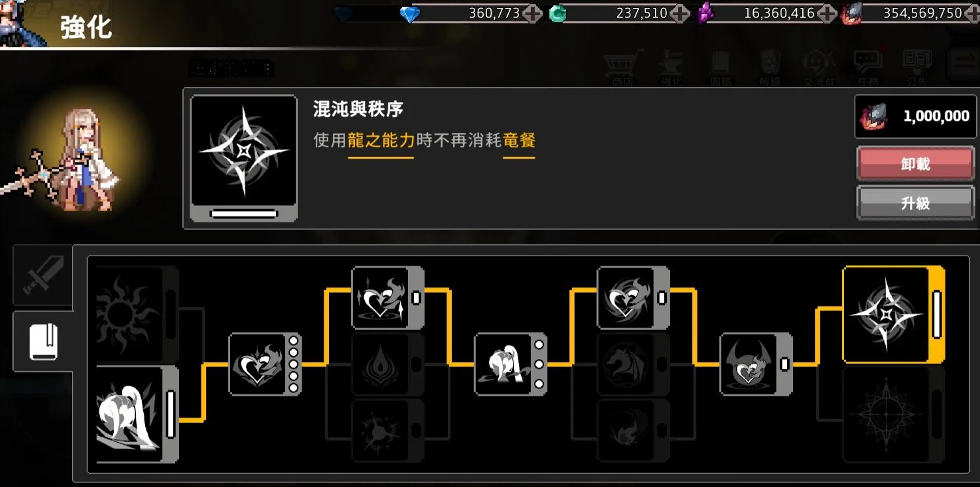980x487 pixels.
Task: Add more green coins with plus button
Action: (681, 13)
